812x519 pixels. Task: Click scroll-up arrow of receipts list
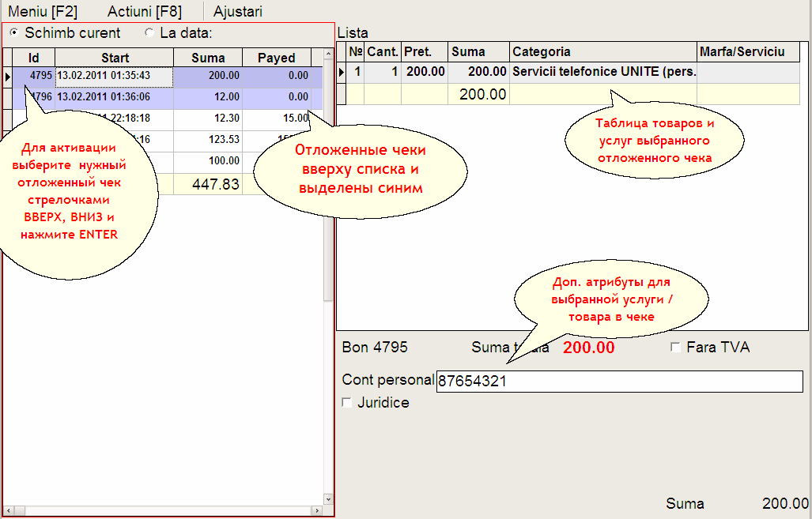328,54
